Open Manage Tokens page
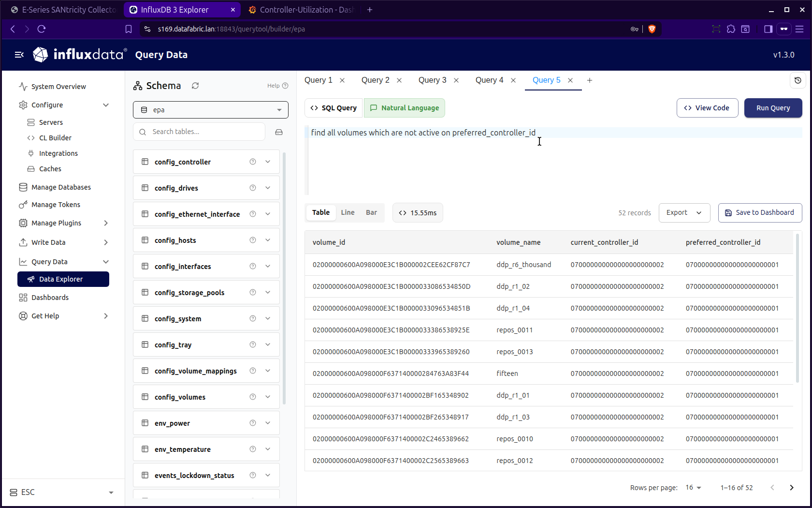 tap(56, 205)
